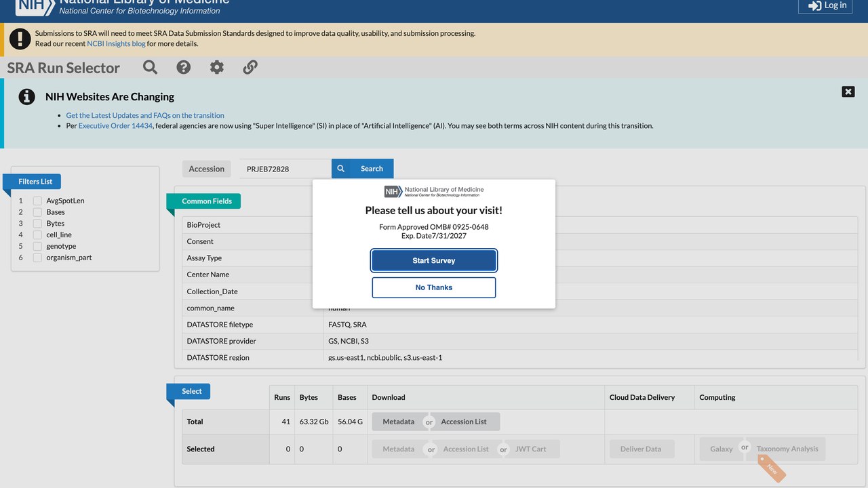Click Metadata in the Selected row
This screenshot has height=488, width=868.
(x=398, y=449)
